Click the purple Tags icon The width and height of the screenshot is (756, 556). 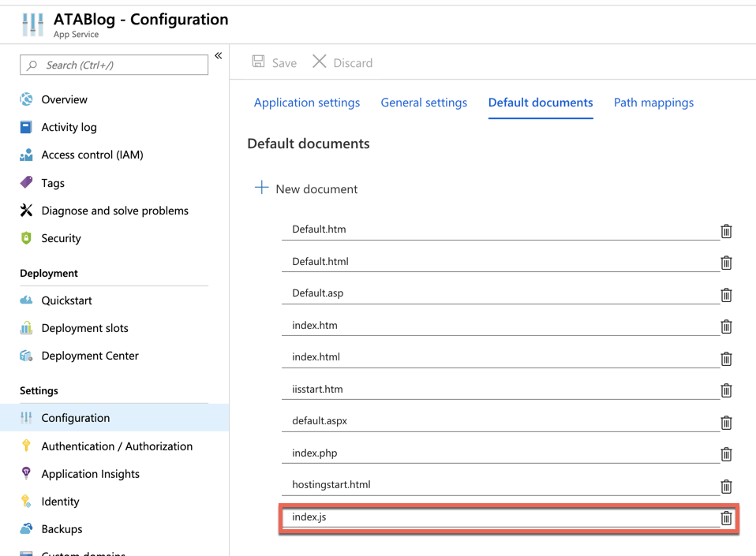(26, 183)
